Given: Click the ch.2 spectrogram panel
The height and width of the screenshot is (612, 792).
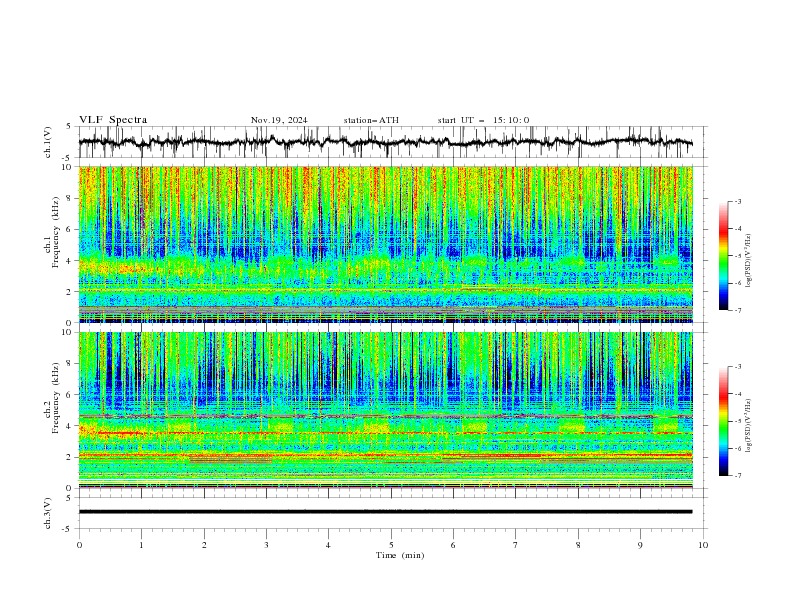Looking at the screenshot, I should click(385, 410).
